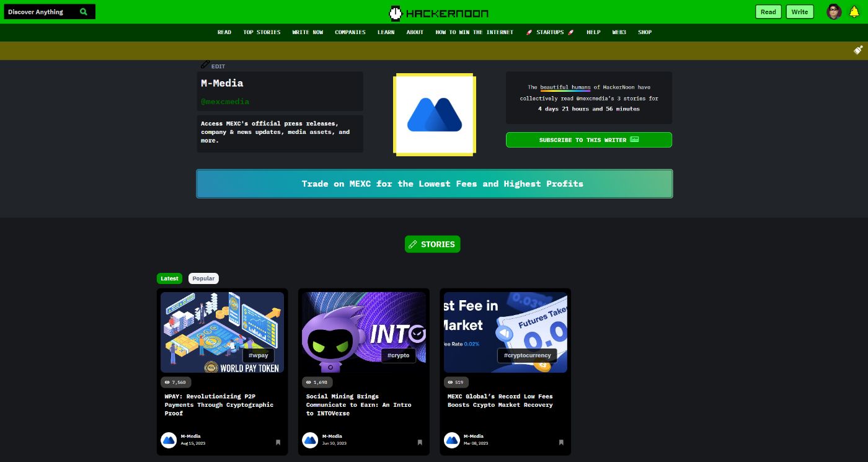868x462 pixels.
Task: Switch to the Popular stories filter
Action: coord(203,278)
